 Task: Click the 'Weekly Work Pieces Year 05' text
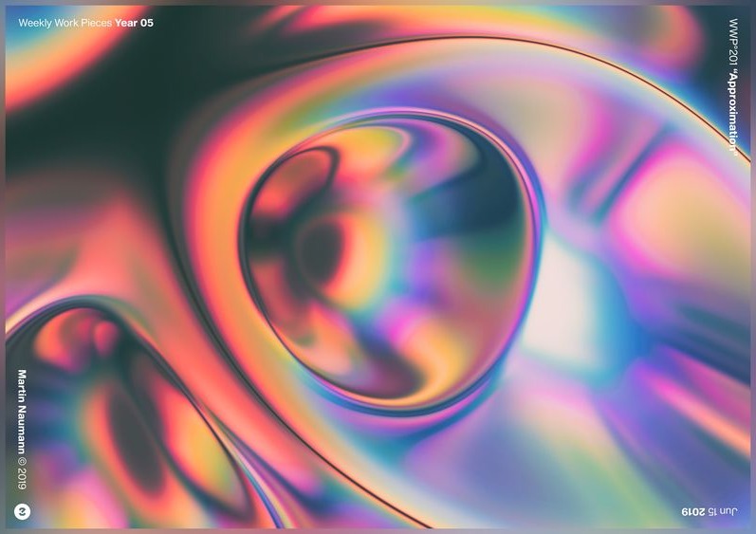tap(85, 23)
